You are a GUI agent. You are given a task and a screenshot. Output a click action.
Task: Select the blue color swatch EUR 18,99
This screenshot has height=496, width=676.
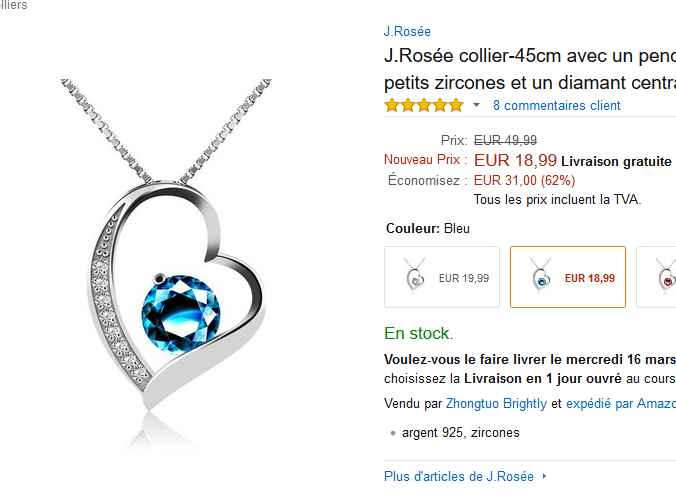pos(568,277)
